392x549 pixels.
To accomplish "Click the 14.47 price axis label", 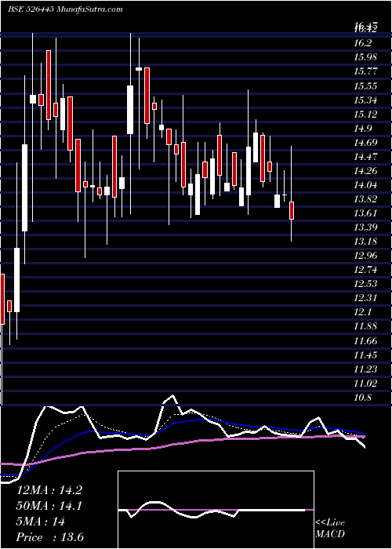I will [365, 157].
